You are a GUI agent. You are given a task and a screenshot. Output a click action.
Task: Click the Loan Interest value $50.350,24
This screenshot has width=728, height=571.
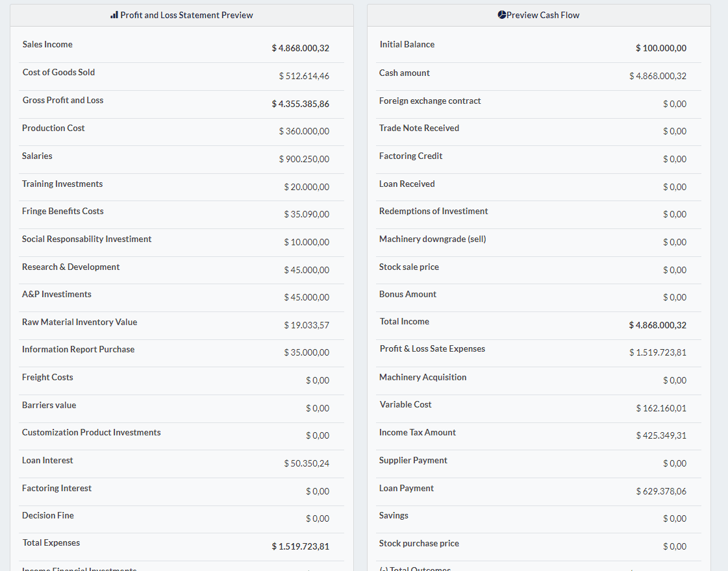[x=306, y=463]
